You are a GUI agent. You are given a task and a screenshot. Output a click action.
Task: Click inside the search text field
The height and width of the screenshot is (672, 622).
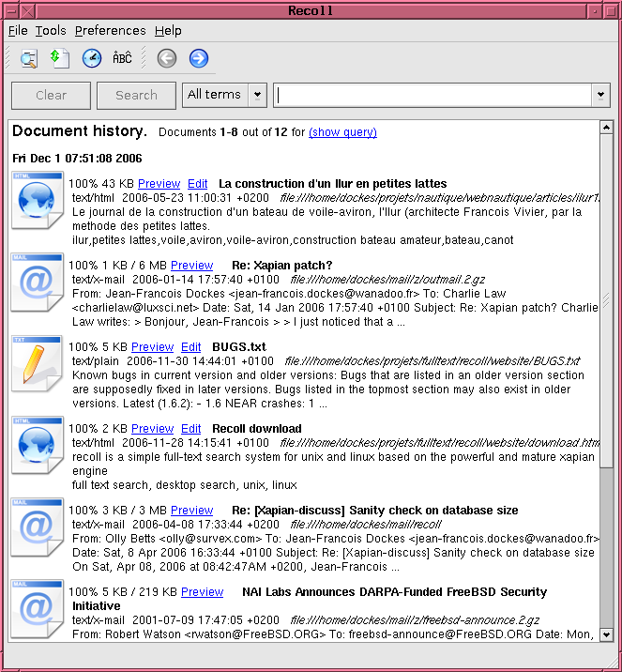[x=433, y=95]
